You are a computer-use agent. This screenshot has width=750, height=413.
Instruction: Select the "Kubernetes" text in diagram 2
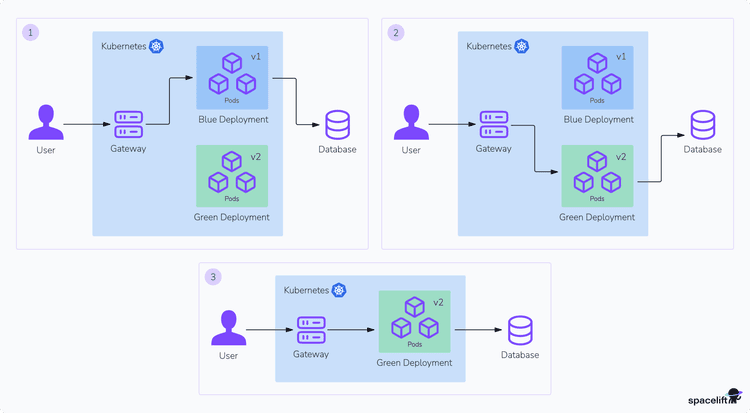click(489, 46)
